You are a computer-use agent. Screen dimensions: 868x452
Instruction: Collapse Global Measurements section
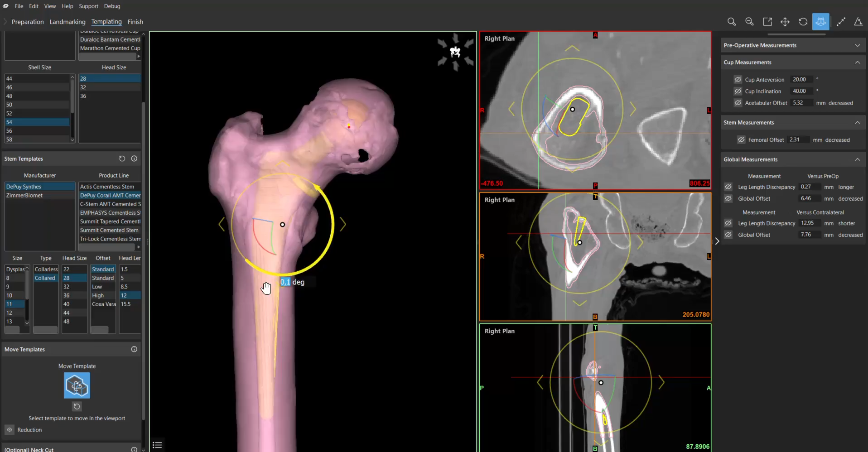(857, 159)
